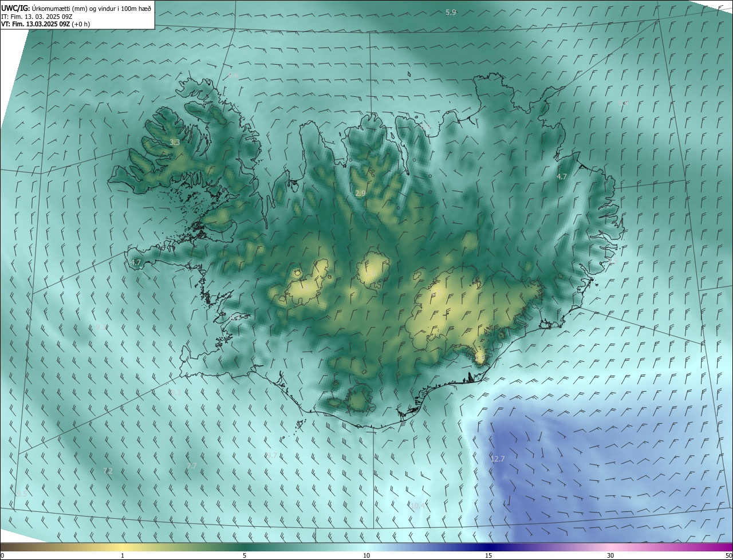
Task: Click the pink color bar segment above 30
Action: [x=610, y=547]
